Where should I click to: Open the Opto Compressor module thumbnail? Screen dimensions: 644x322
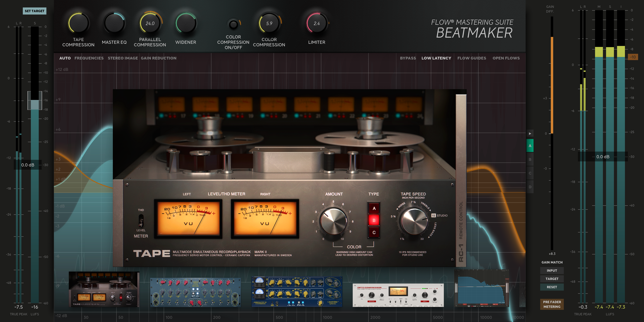pos(398,295)
